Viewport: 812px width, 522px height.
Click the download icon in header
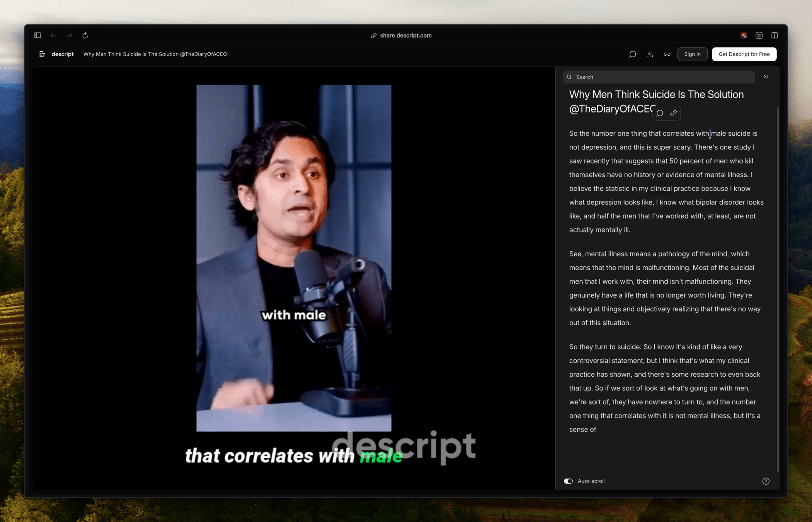650,54
